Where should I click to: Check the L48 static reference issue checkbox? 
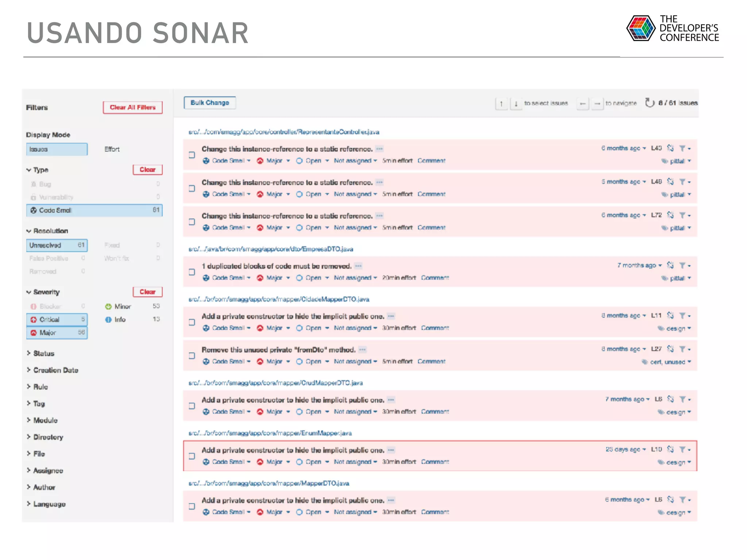[x=192, y=188]
